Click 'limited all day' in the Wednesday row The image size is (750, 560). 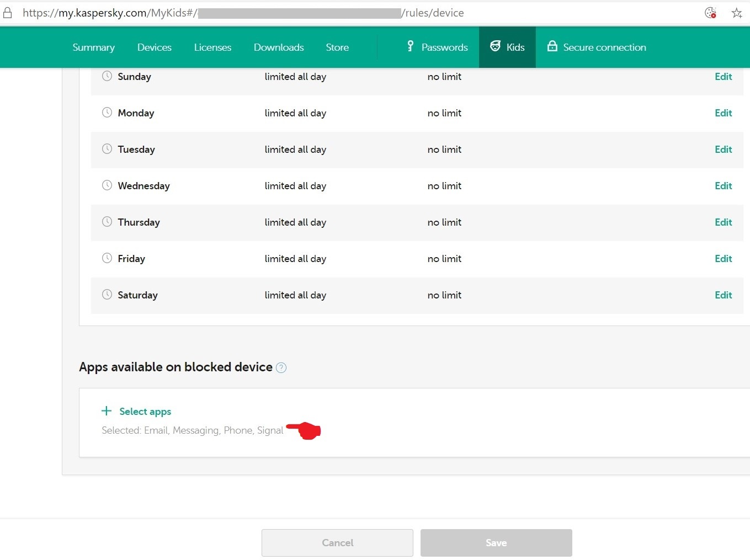pos(295,186)
